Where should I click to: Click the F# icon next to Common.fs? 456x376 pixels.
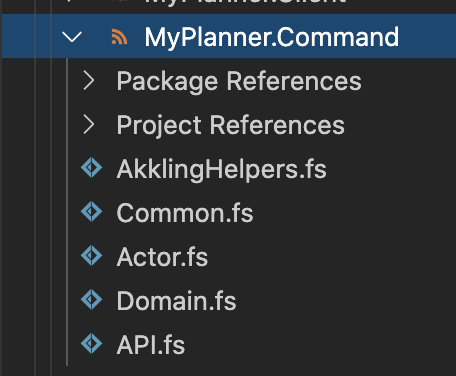coord(91,212)
